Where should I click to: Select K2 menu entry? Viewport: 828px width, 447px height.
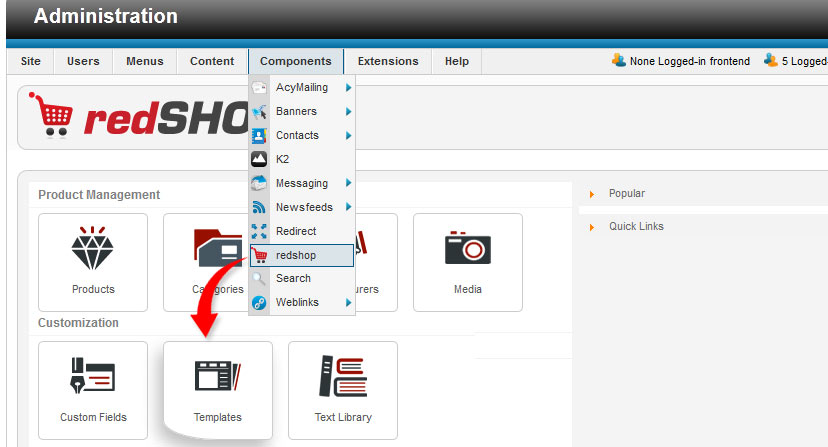pyautogui.click(x=302, y=159)
